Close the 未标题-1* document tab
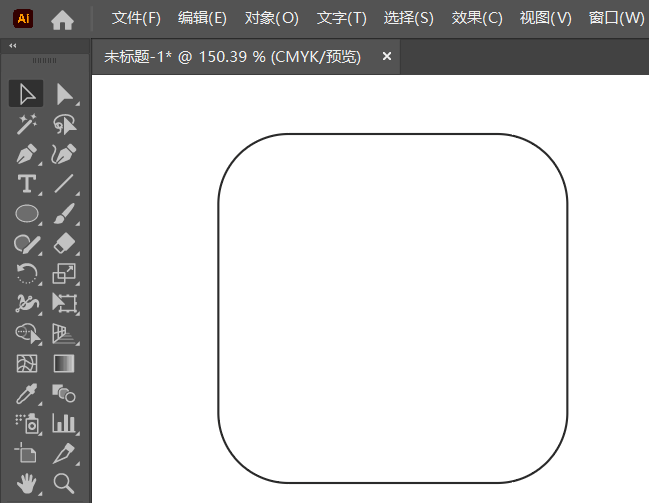This screenshot has height=503, width=649. [x=387, y=56]
